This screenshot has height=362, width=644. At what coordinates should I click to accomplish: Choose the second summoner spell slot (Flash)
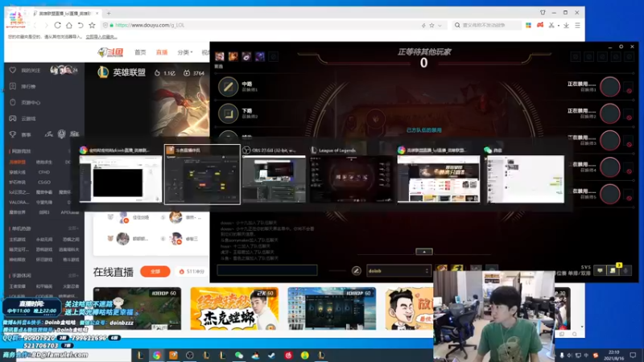click(x=456, y=269)
